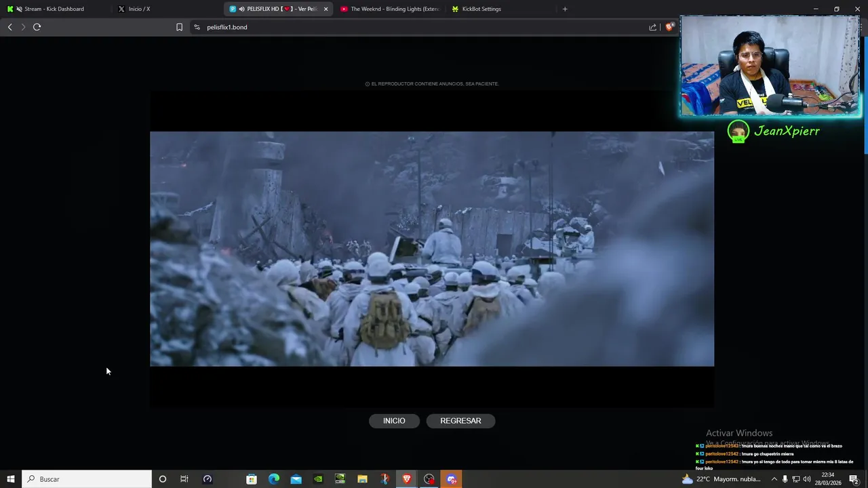
Task: Click the REGRESAR button
Action: coord(460,421)
